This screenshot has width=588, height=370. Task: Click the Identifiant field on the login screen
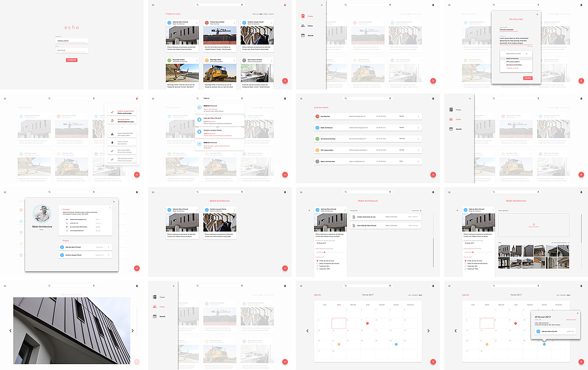click(72, 41)
